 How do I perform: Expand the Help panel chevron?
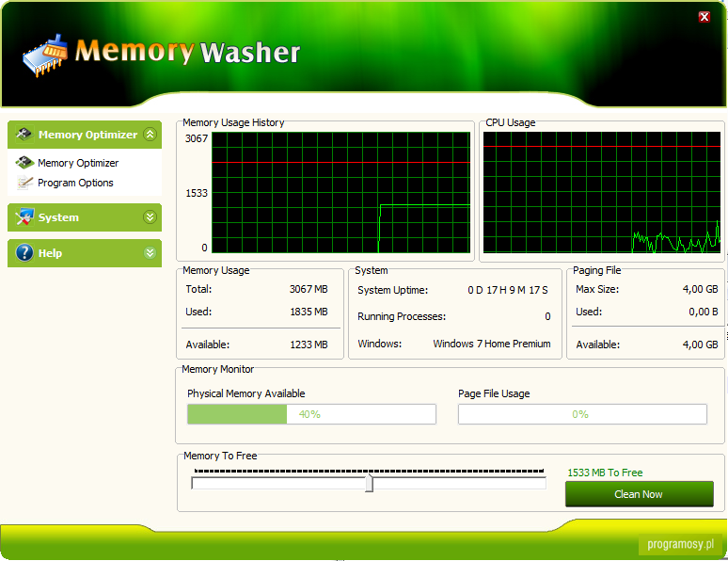click(150, 253)
